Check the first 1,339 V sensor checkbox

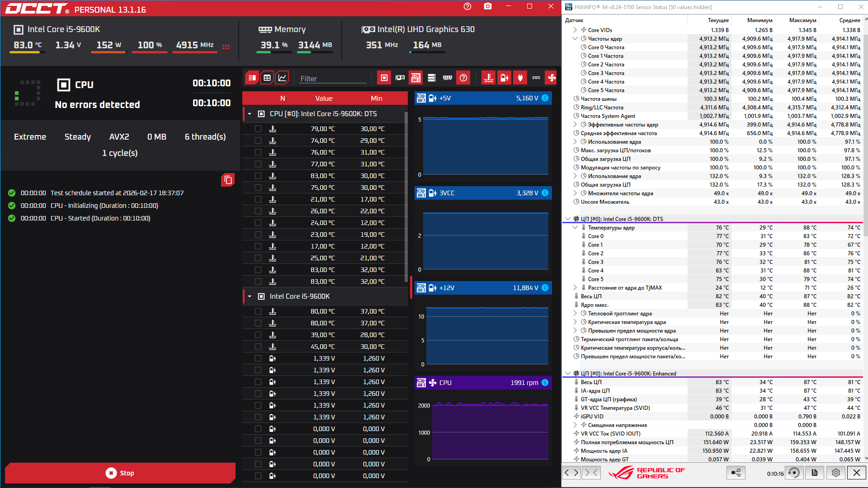click(x=258, y=358)
